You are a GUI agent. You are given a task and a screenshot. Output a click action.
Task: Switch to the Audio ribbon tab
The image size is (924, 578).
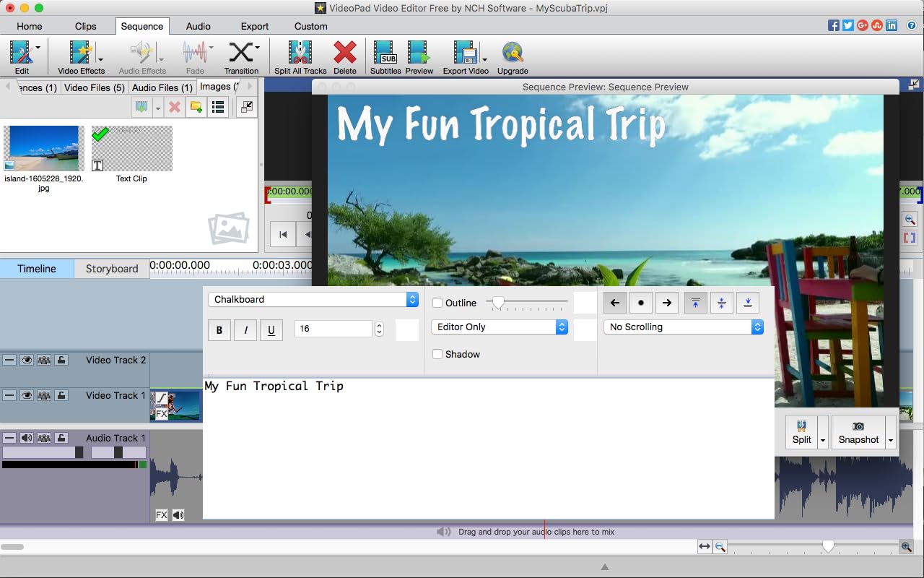(199, 26)
